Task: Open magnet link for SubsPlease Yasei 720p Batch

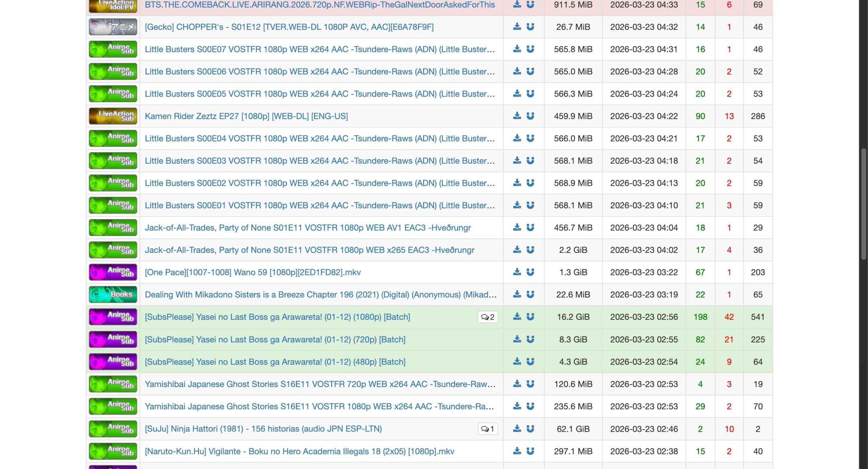Action: click(530, 339)
